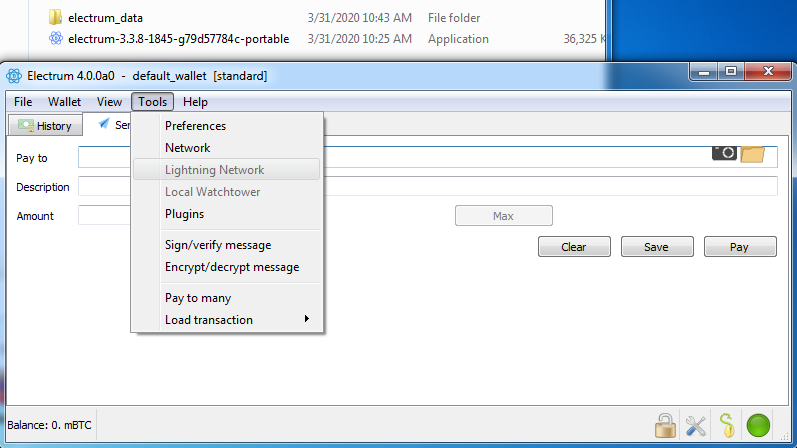Screen dimensions: 797x448
Task: Click the Application type cell
Action: (458, 39)
